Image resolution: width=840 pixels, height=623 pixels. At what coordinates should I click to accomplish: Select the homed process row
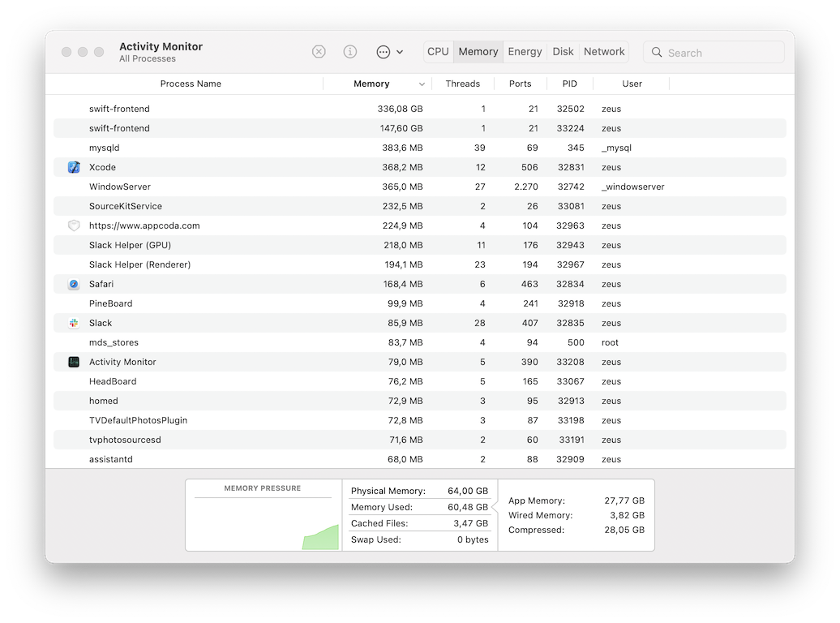[x=420, y=401]
